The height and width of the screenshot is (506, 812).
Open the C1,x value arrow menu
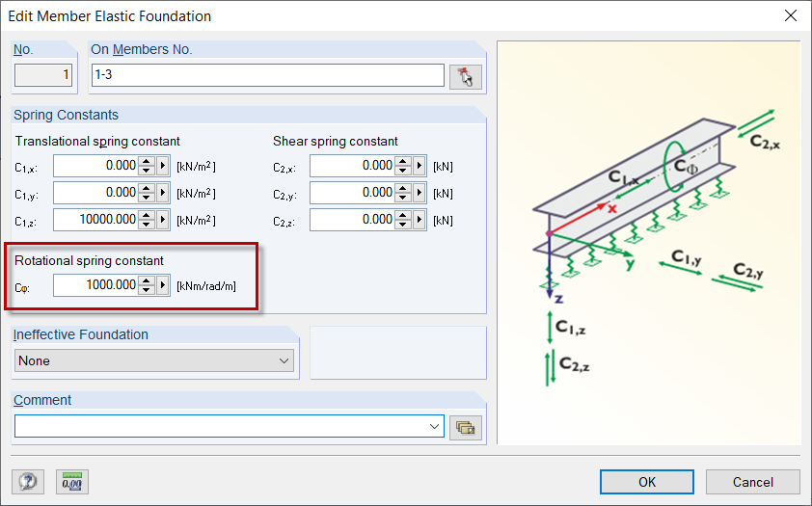coord(163,166)
